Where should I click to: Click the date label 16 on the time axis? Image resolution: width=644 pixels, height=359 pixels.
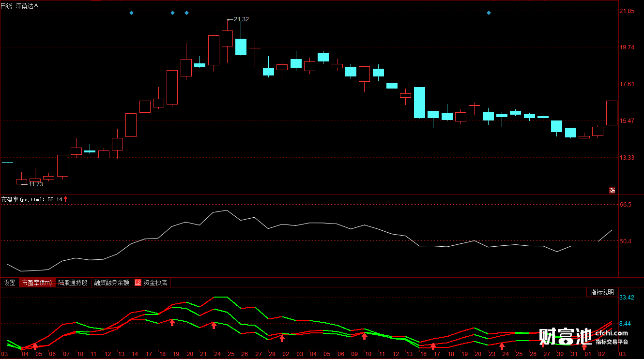(423, 354)
